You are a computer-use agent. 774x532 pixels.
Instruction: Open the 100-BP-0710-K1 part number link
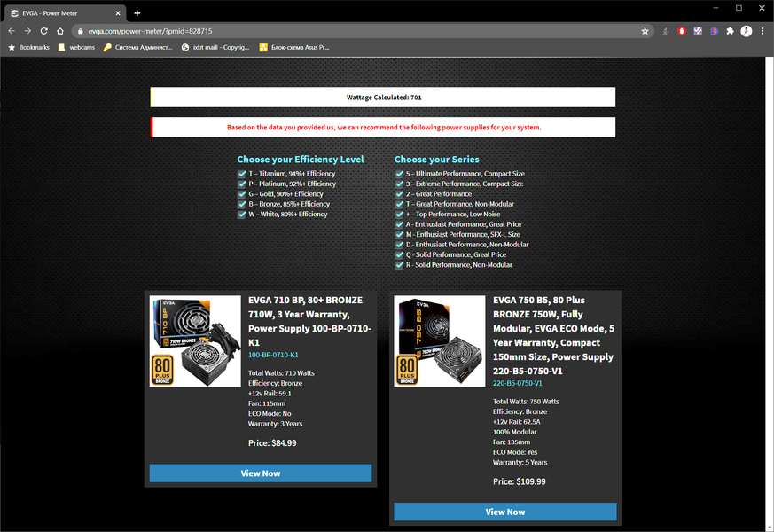click(x=273, y=355)
